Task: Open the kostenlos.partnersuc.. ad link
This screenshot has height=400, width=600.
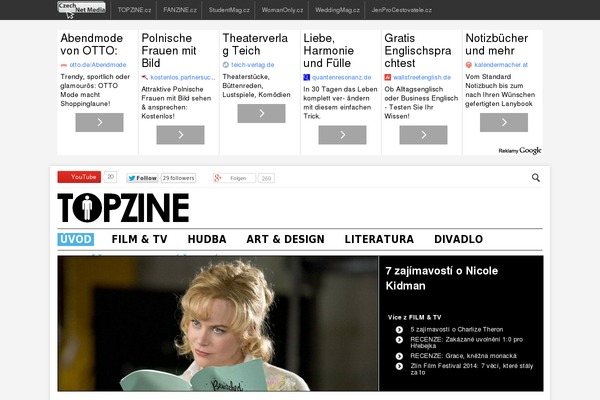Action: point(183,77)
